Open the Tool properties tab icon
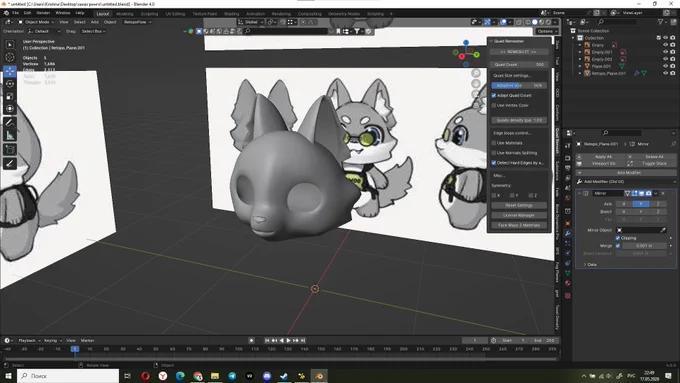This screenshot has width=680, height=383. [x=567, y=146]
